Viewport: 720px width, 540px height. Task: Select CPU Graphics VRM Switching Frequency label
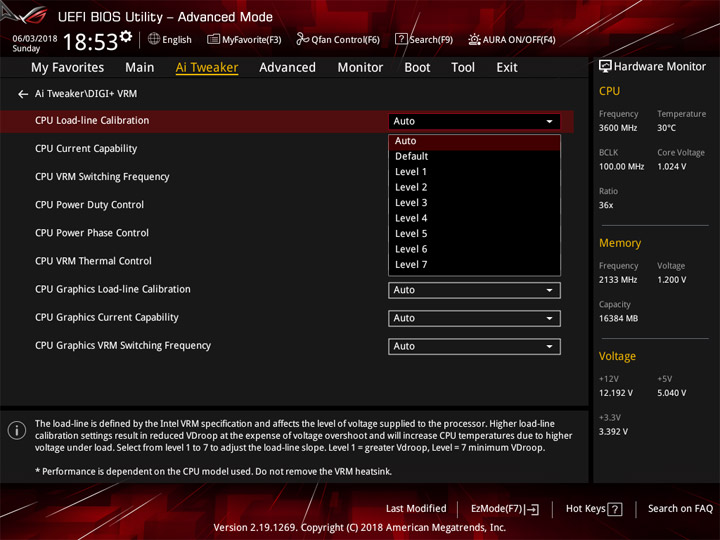[123, 345]
